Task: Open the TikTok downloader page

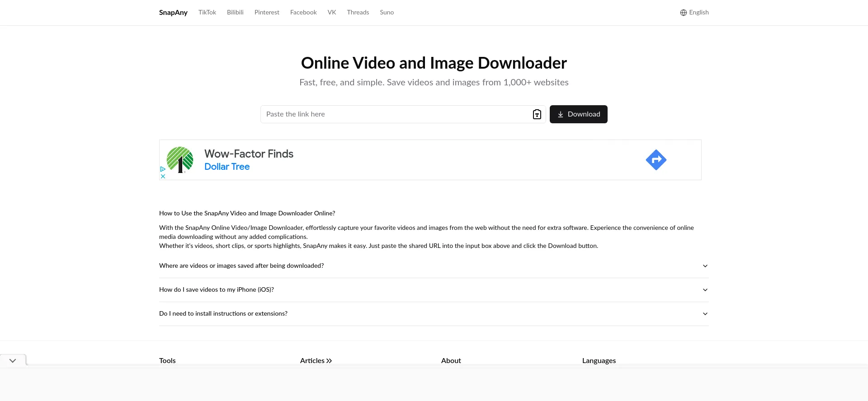Action: point(207,13)
